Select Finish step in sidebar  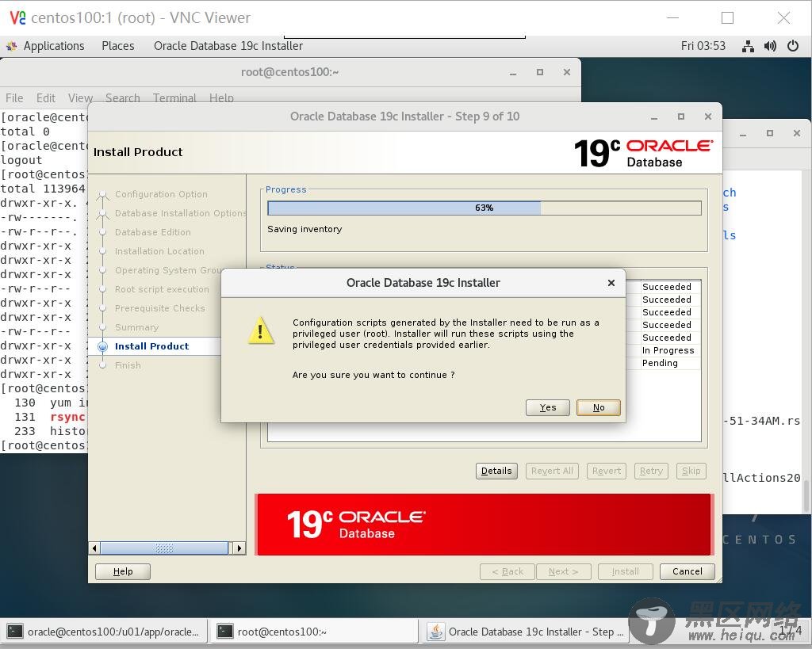coord(128,365)
